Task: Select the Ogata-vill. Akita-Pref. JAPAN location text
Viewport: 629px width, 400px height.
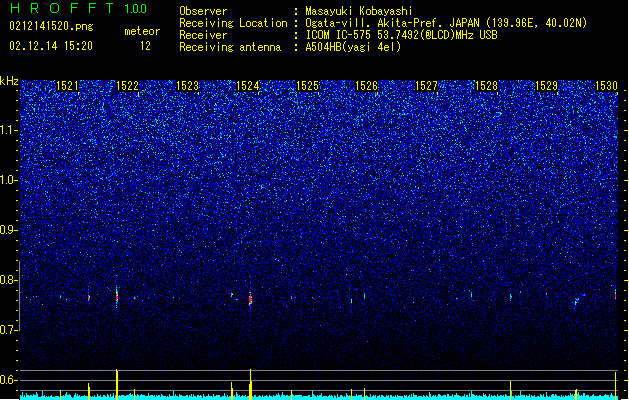Action: click(446, 23)
